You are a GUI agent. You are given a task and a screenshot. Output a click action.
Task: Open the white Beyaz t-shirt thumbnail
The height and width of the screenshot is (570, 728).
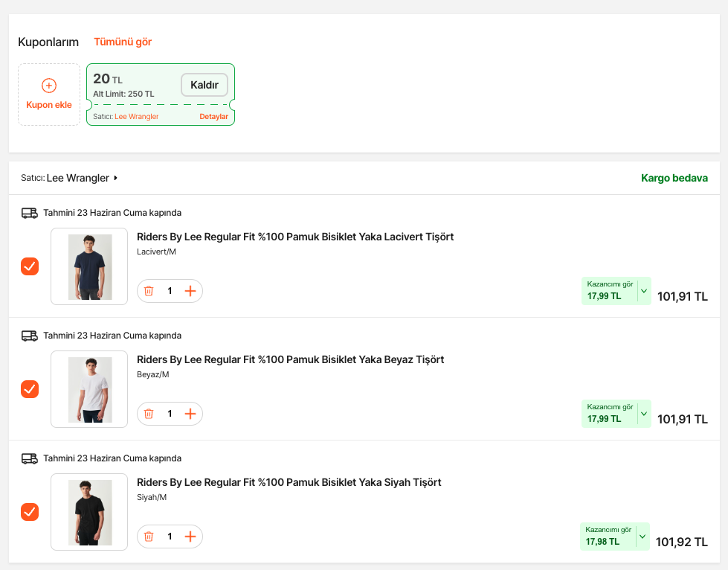(89, 389)
